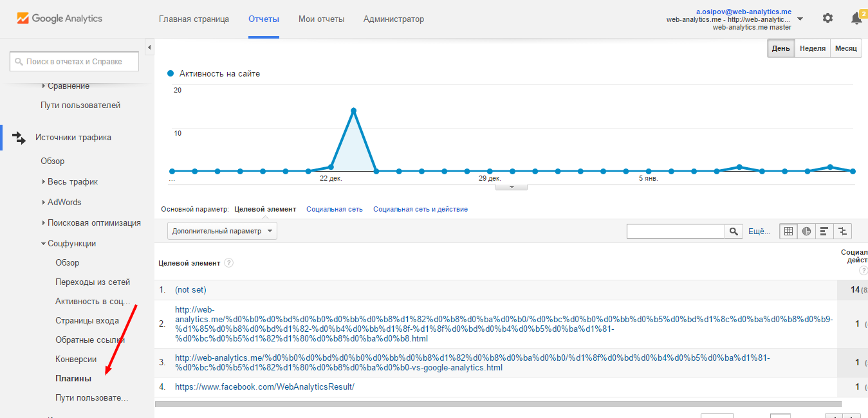This screenshot has width=868, height=418.
Task: Open the Плагины report
Action: pos(73,379)
